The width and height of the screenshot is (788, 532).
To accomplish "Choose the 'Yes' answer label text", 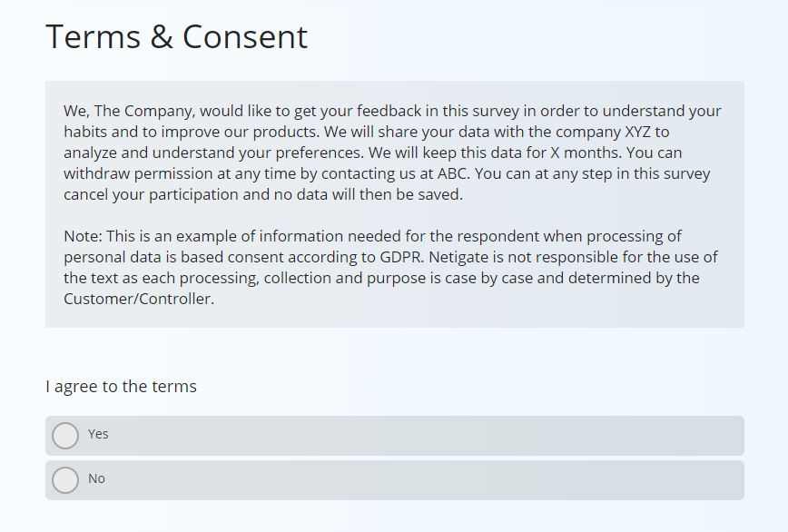I will coord(98,434).
